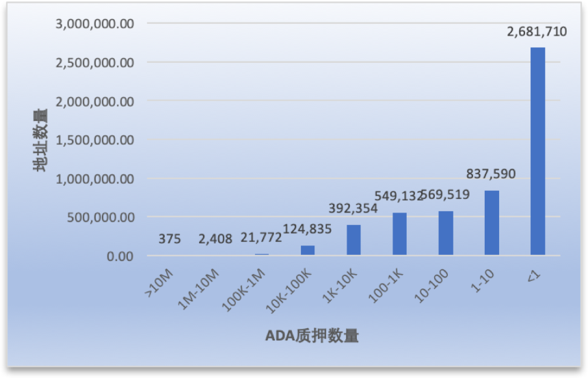Click the data label 392,354
The height and width of the screenshot is (378, 588).
tap(353, 208)
